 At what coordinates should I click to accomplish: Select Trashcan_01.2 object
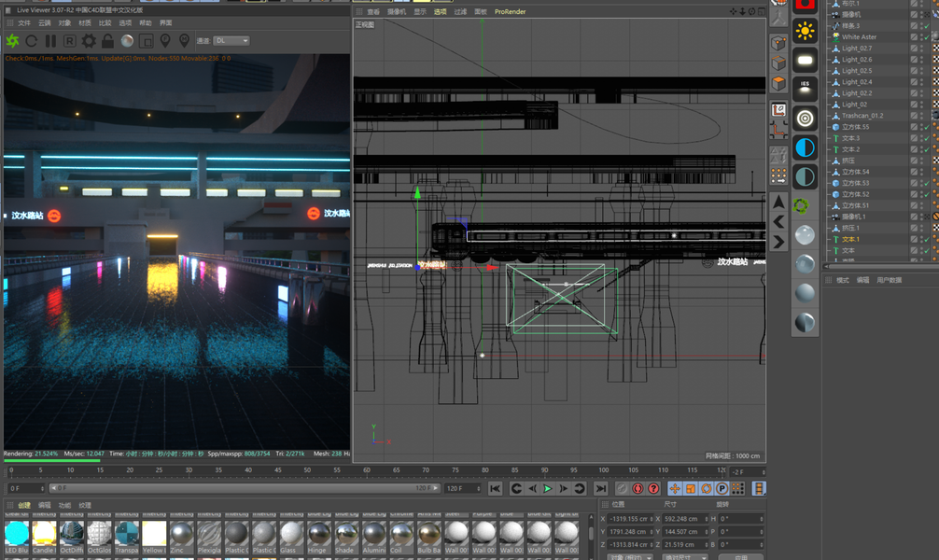pyautogui.click(x=862, y=116)
